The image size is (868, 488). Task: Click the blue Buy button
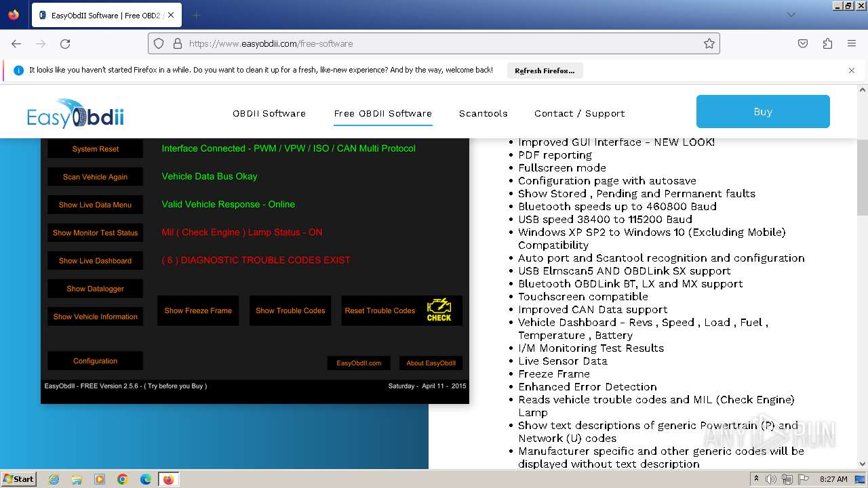(763, 112)
